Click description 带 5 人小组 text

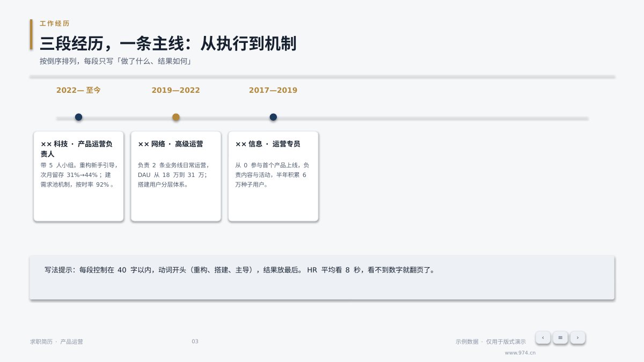click(x=79, y=175)
